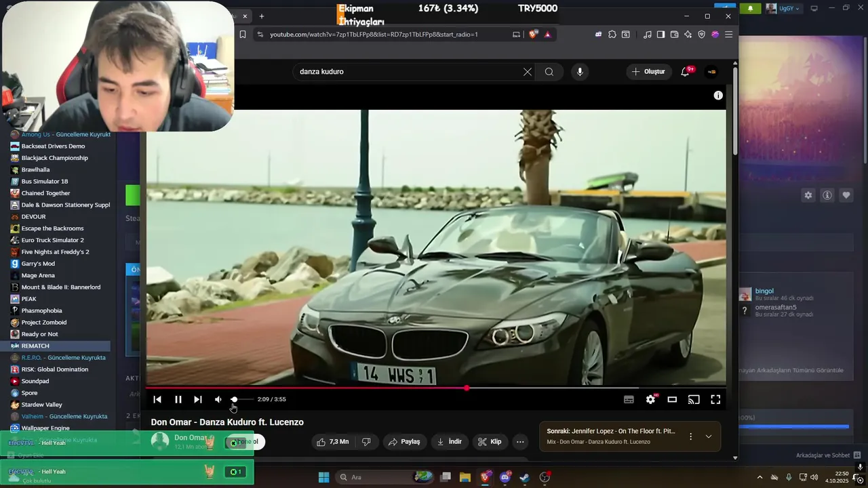The width and height of the screenshot is (868, 488).
Task: Open YouTube notifications bell
Action: (x=686, y=72)
